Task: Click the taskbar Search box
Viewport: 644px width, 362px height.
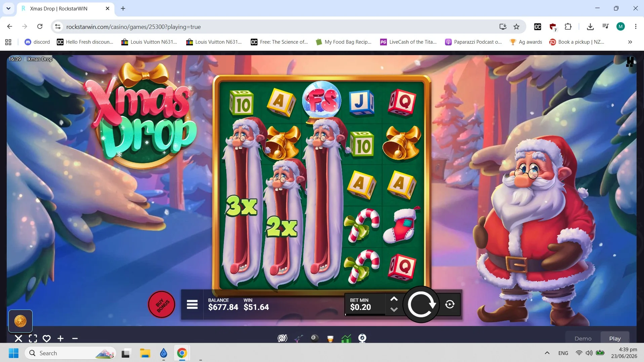Action: (x=70, y=353)
